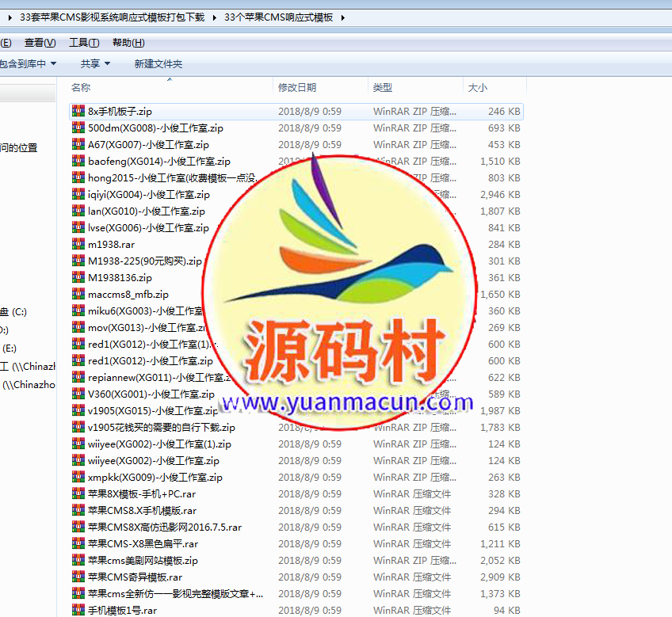The height and width of the screenshot is (617, 672).
Task: Sort by the 大小 column header
Action: 478,88
